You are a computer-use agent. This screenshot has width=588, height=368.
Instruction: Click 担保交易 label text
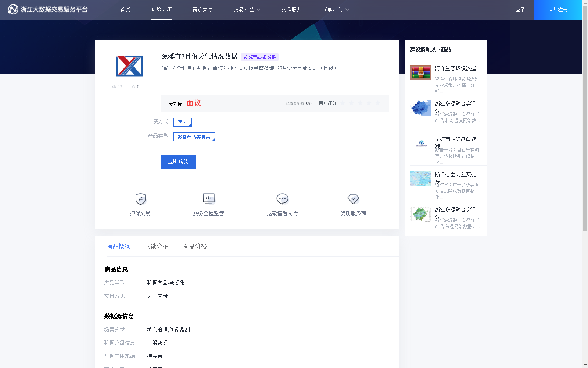pos(140,213)
